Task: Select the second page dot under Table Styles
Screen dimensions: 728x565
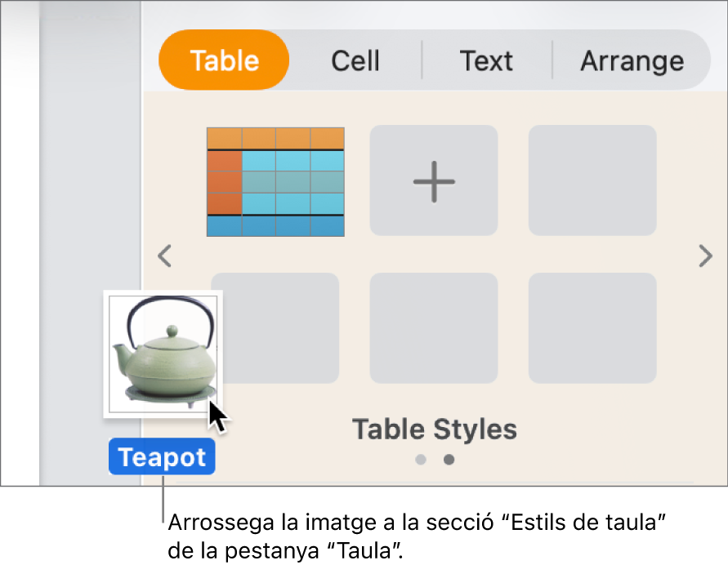Action: point(449,460)
